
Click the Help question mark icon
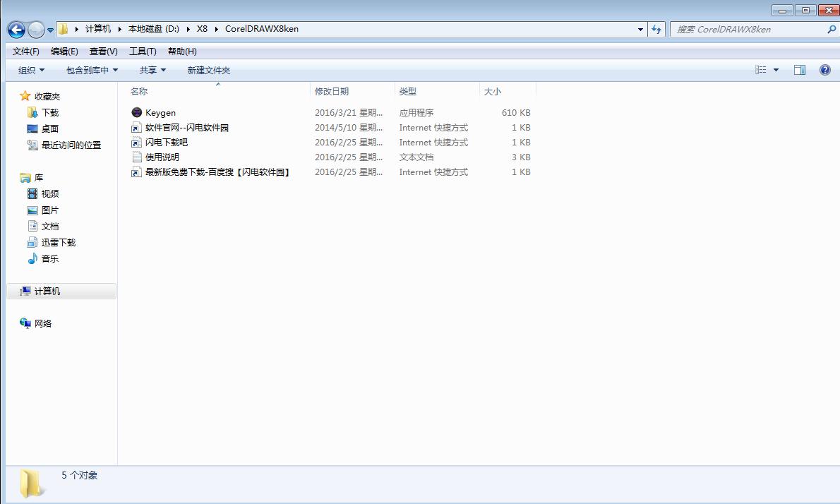pos(824,69)
